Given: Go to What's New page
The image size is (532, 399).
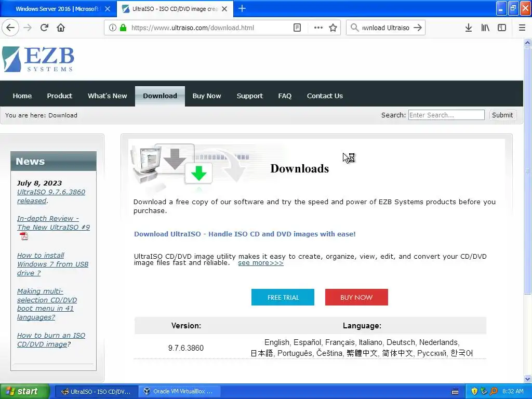Looking at the screenshot, I should pos(107,96).
